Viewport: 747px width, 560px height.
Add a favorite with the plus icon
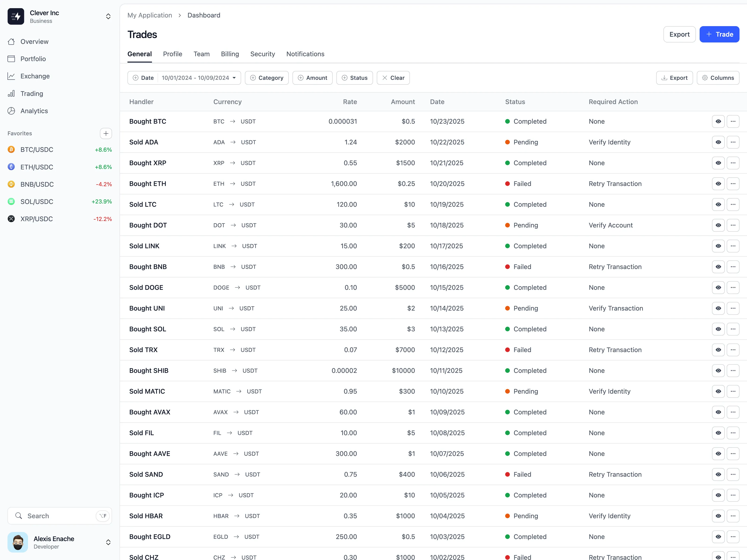tap(106, 133)
